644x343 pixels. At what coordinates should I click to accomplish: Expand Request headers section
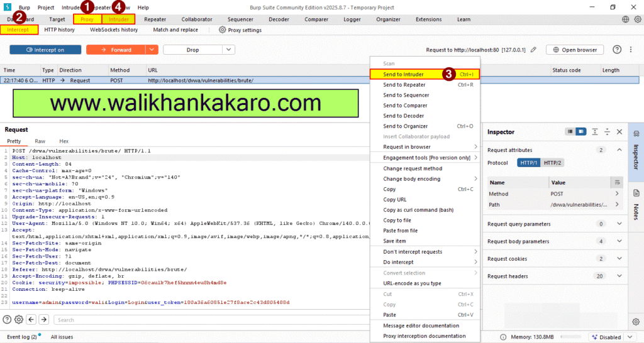point(619,276)
